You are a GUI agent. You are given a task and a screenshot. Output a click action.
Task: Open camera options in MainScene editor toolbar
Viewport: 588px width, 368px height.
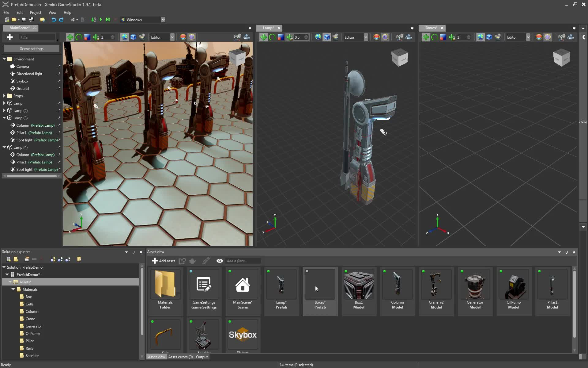(246, 37)
